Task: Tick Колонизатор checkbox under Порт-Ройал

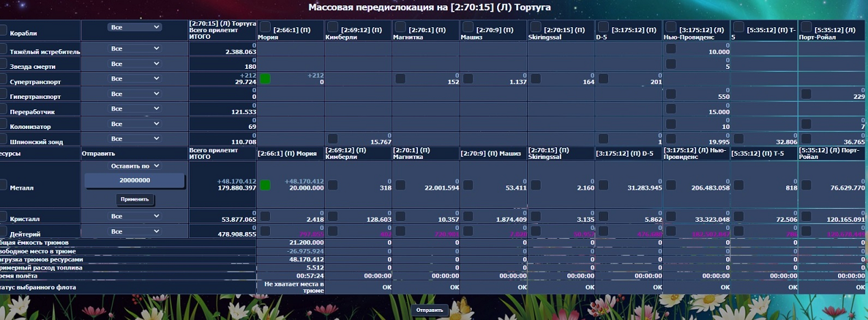Action: pyautogui.click(x=806, y=123)
